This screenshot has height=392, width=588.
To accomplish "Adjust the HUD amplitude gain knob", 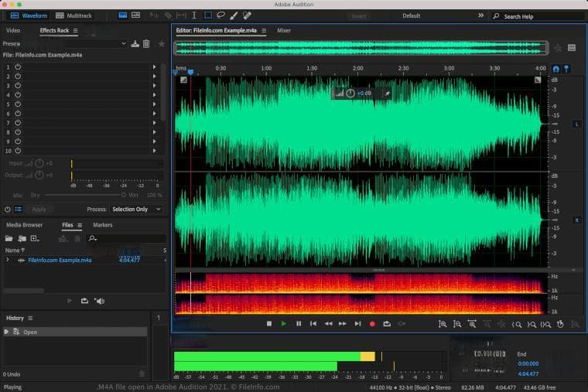I will (350, 94).
